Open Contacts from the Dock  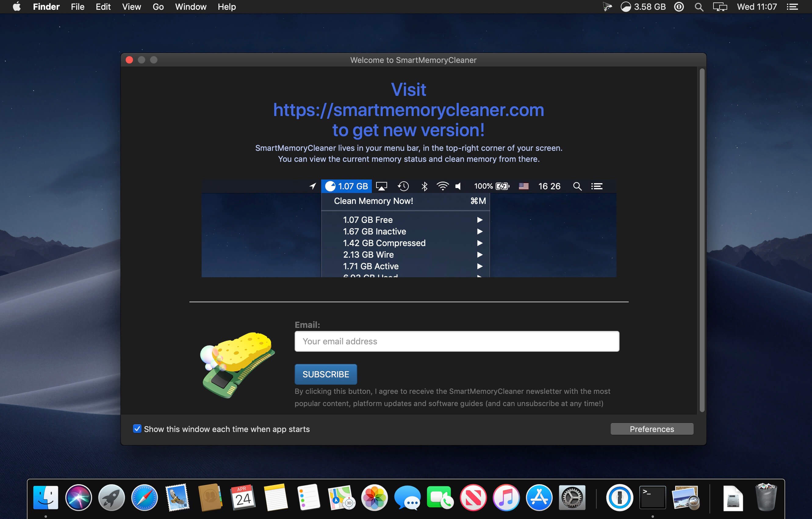coord(210,497)
